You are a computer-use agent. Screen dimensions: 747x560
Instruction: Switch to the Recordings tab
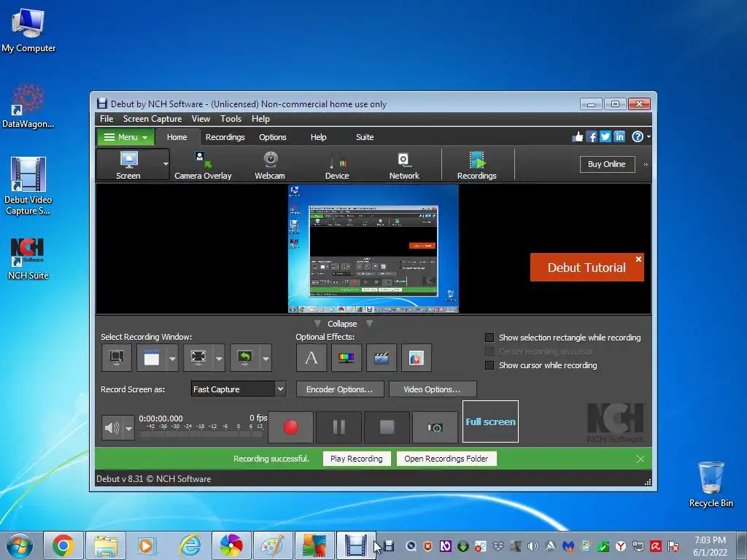click(x=225, y=137)
